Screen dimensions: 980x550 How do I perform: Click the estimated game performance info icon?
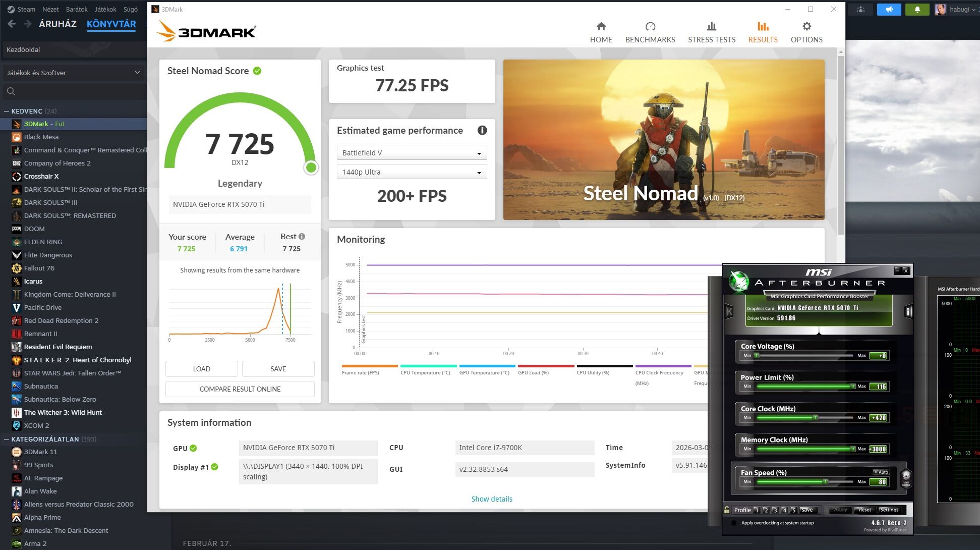482,130
